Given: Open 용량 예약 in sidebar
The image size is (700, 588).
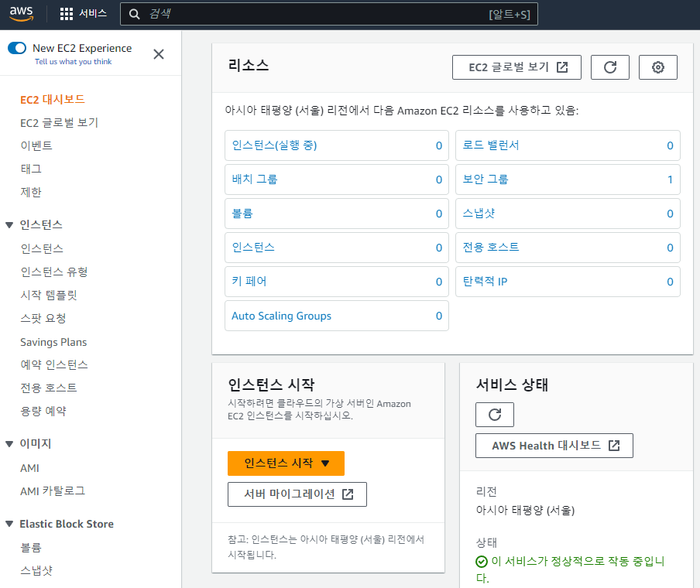Looking at the screenshot, I should (43, 411).
